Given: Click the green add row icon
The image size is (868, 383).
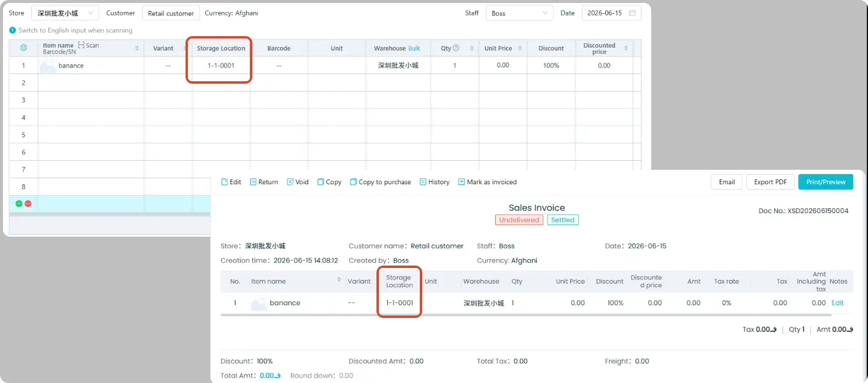Looking at the screenshot, I should tap(19, 204).
